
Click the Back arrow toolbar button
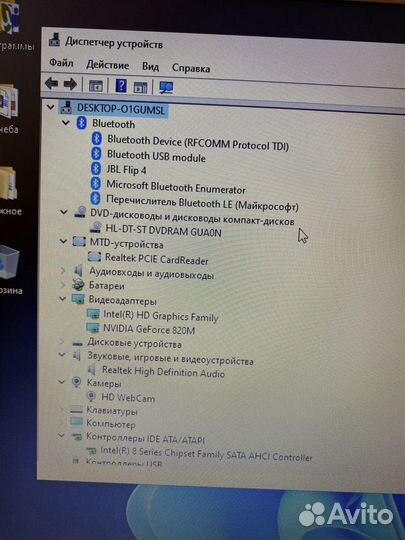[51, 83]
